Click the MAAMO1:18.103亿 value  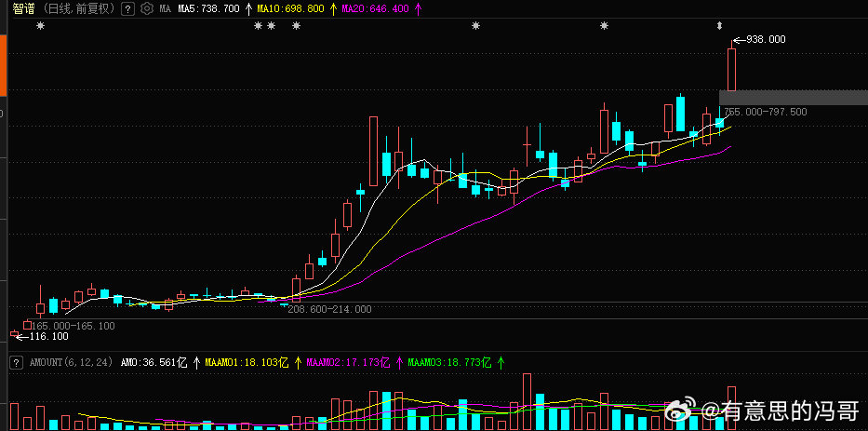pos(247,363)
